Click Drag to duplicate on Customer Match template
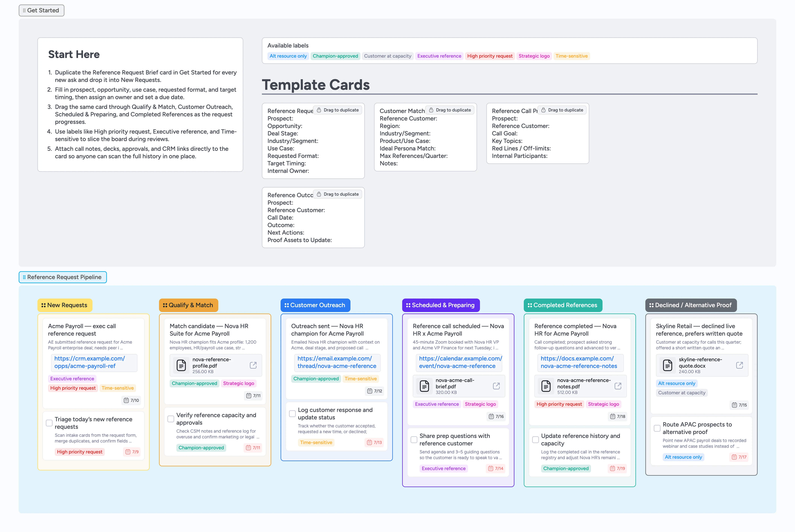 [x=450, y=110]
